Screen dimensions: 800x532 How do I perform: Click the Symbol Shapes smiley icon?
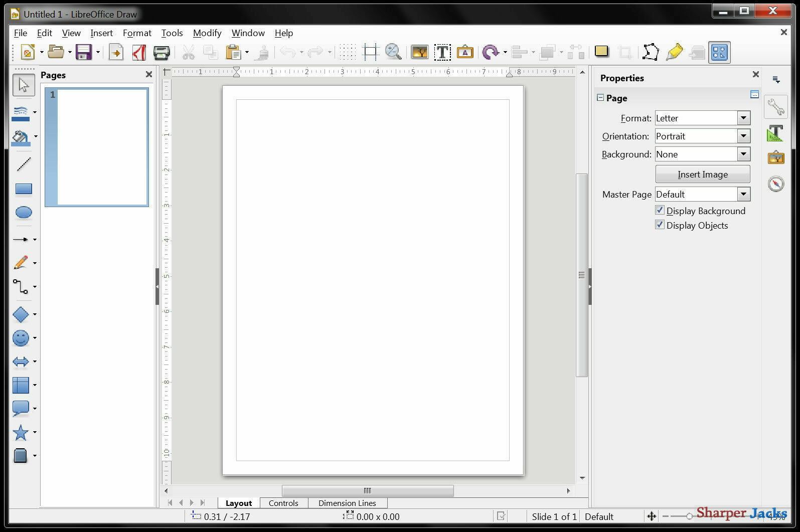pos(21,338)
